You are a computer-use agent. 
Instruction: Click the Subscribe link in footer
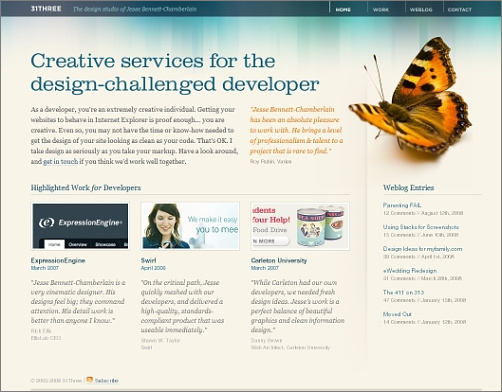click(x=106, y=381)
